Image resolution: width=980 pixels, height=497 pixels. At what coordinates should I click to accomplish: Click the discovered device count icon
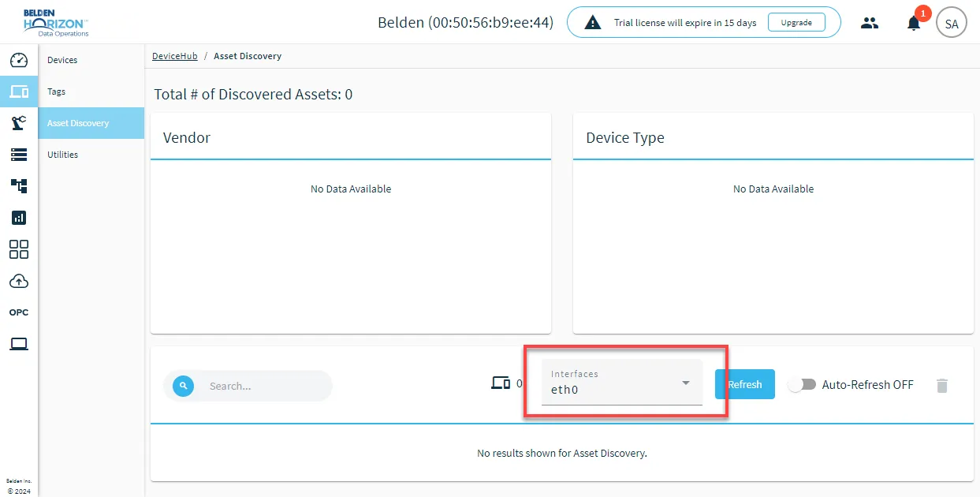(x=501, y=384)
